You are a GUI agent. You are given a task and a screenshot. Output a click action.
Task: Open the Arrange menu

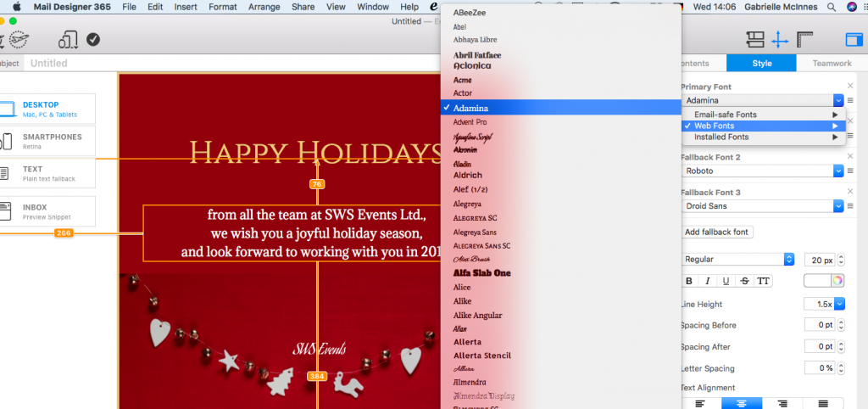click(264, 7)
